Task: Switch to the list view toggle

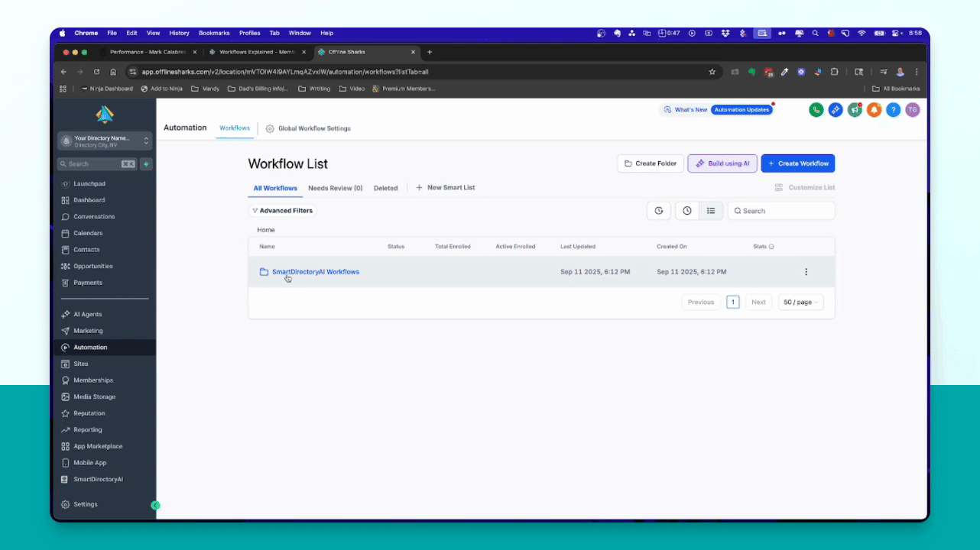Action: [711, 211]
